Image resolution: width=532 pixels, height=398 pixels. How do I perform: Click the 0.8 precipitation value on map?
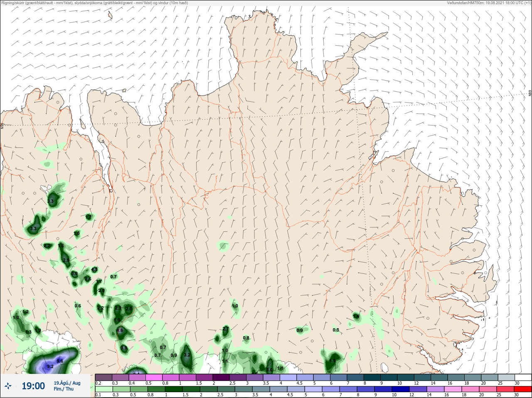[x=246, y=338]
